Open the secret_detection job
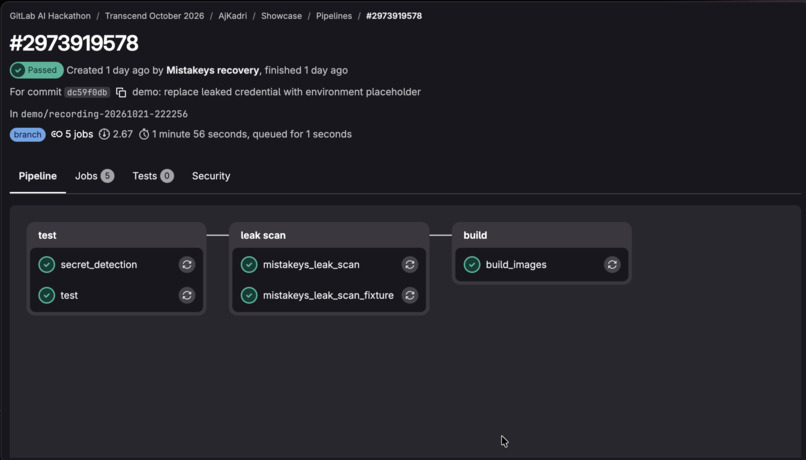Screen dimensions: 806x460 (x=99, y=265)
